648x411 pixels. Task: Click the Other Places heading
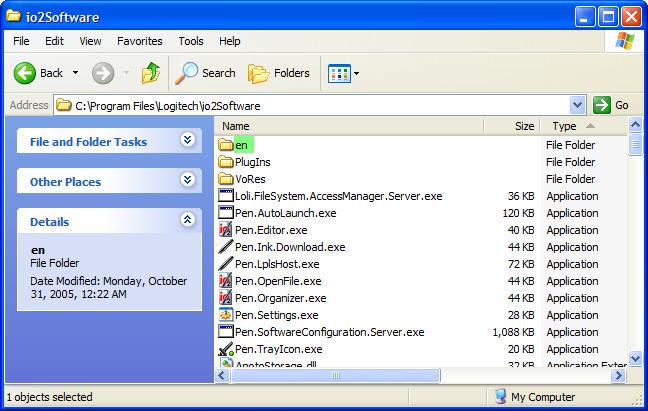65,182
